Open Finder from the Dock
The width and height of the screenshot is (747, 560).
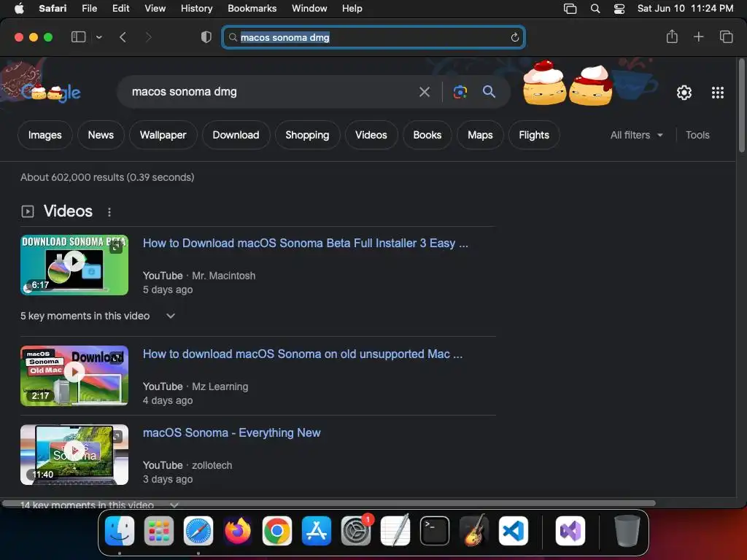[x=119, y=531]
